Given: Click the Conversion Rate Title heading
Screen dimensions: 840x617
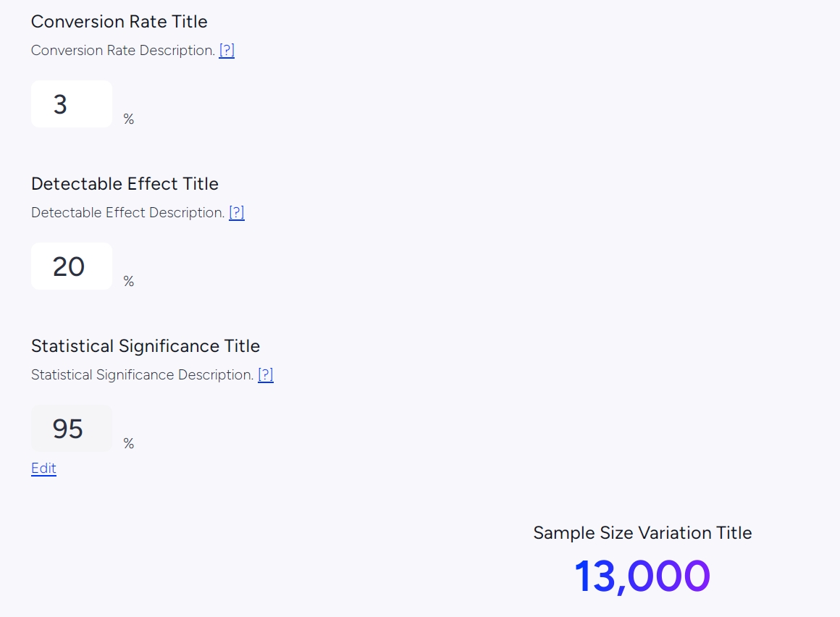Looking at the screenshot, I should coord(119,22).
